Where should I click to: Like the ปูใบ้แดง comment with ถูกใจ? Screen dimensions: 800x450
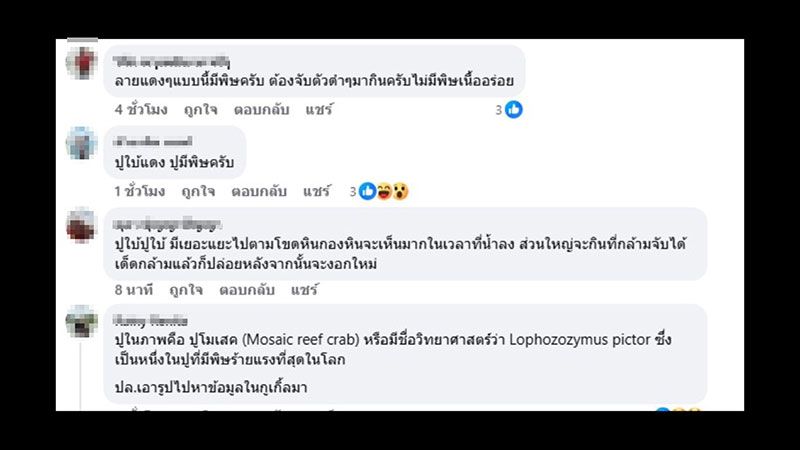click(x=198, y=191)
